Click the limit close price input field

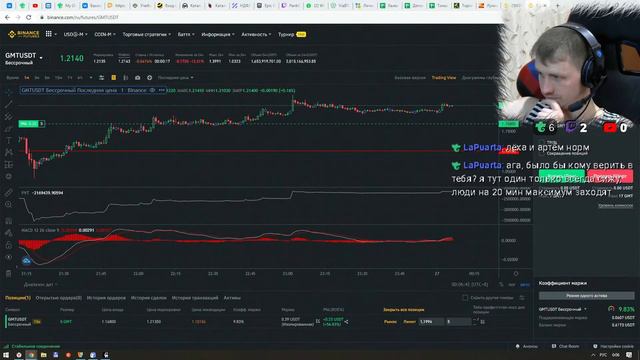431,322
